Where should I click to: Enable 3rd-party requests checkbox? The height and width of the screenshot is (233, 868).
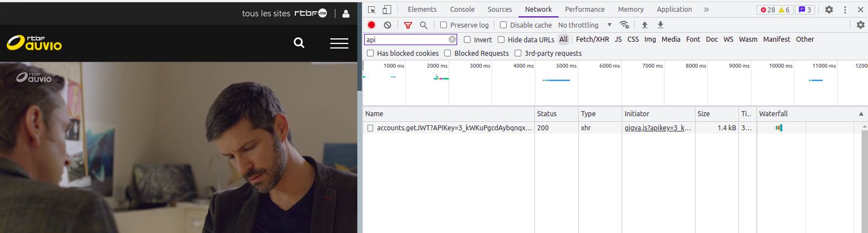[x=518, y=53]
